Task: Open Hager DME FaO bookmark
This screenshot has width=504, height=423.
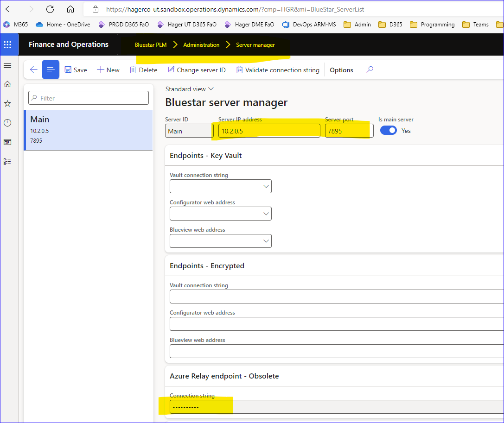Action: coord(249,25)
